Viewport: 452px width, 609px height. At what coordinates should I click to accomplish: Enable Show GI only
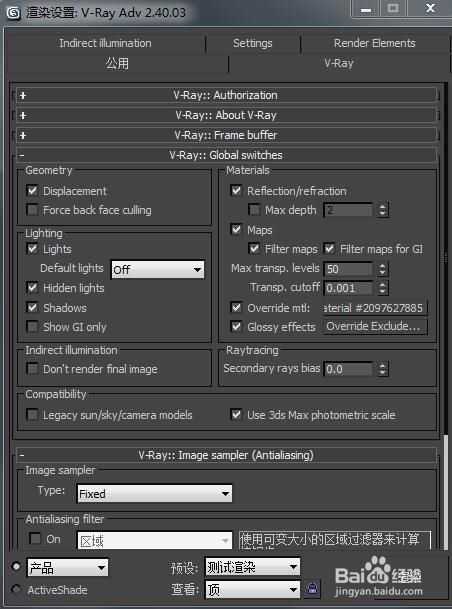(32, 327)
